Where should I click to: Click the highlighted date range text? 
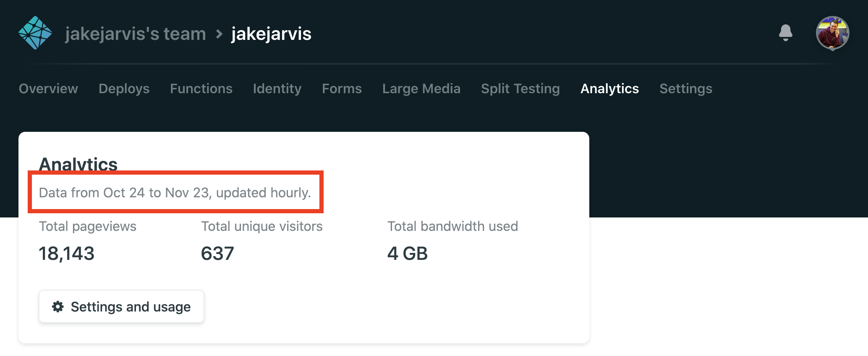[x=175, y=193]
